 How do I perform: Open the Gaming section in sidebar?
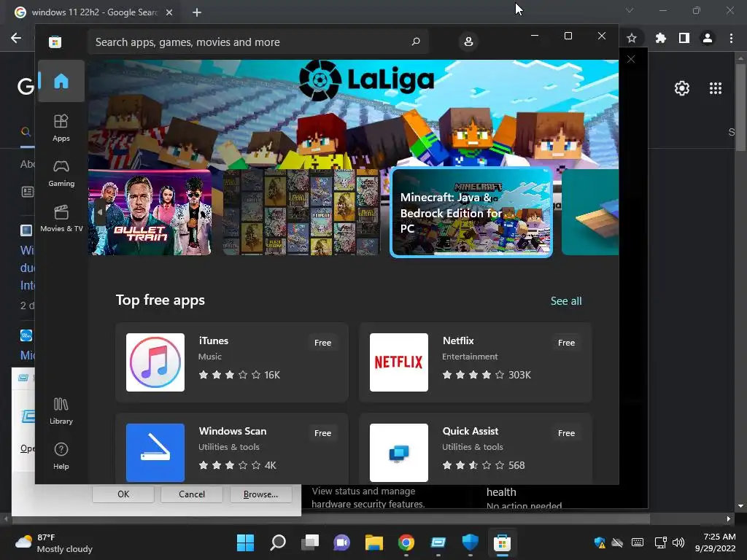point(61,173)
